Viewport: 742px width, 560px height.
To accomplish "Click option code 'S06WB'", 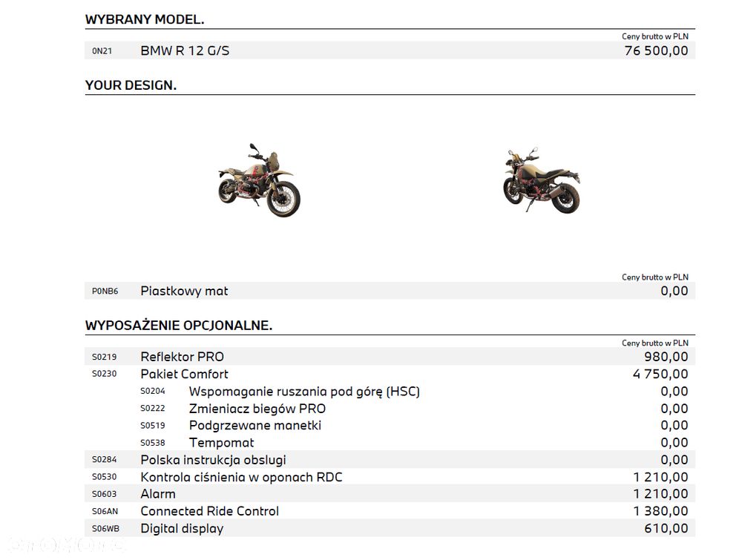I will pyautogui.click(x=105, y=529).
